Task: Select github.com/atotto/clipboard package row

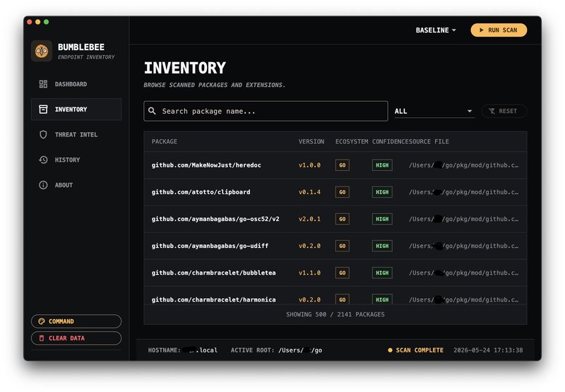Action: pos(335,192)
